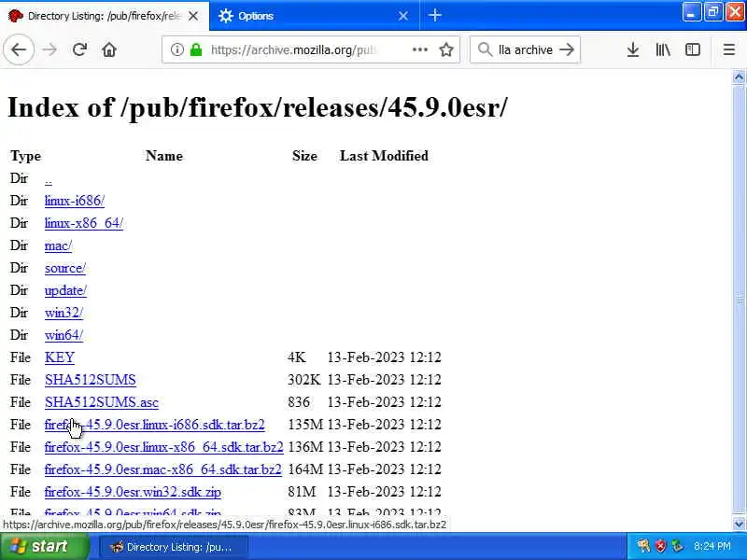Open the win64/ directory
This screenshot has width=747, height=560.
coord(63,335)
